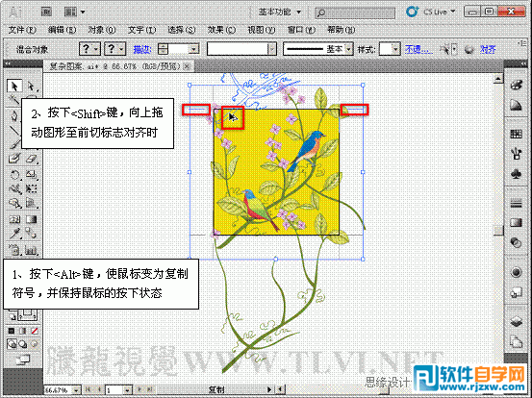This screenshot has width=532, height=398.
Task: Select the Rotate tool
Action: 14,175
